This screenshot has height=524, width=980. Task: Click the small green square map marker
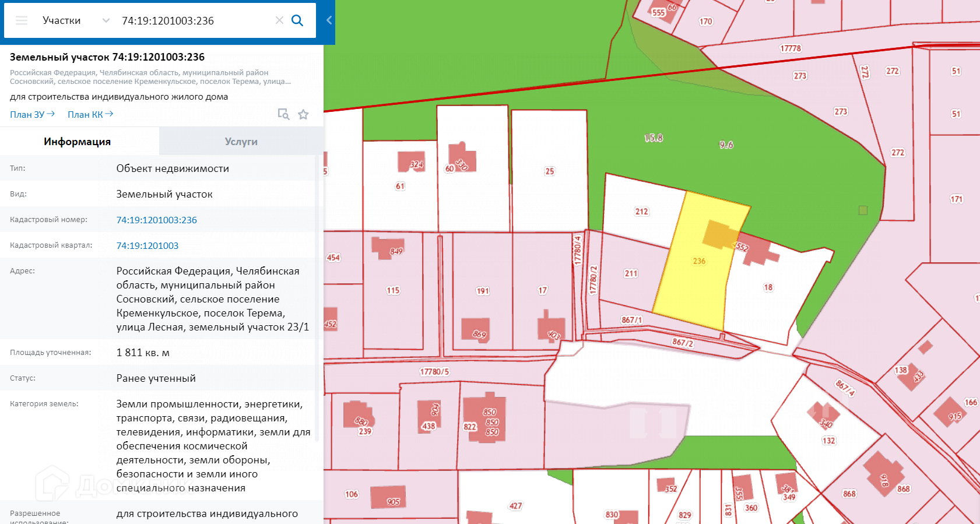(x=863, y=210)
